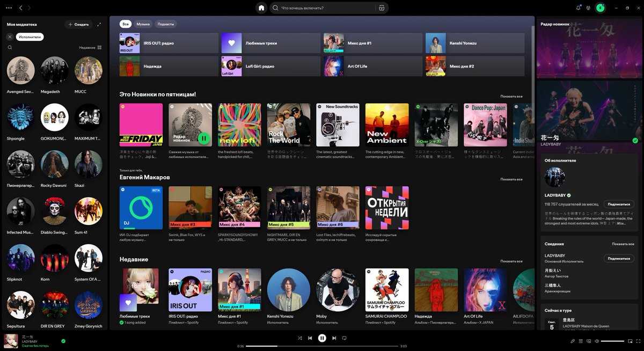Select the Подкасты filter chip
Image resolution: width=644 pixels, height=351 pixels.
coord(166,24)
